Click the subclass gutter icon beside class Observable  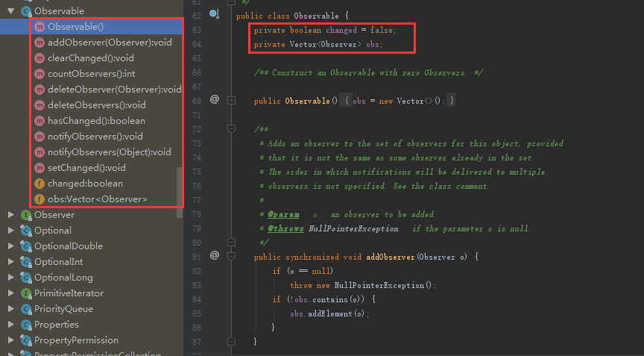[x=214, y=14]
